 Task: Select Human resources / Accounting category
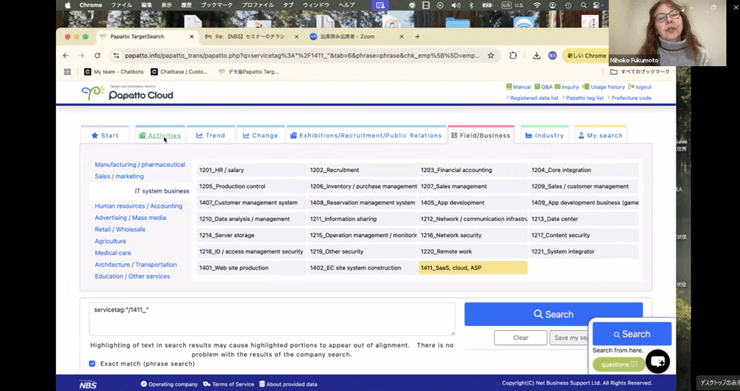138,206
